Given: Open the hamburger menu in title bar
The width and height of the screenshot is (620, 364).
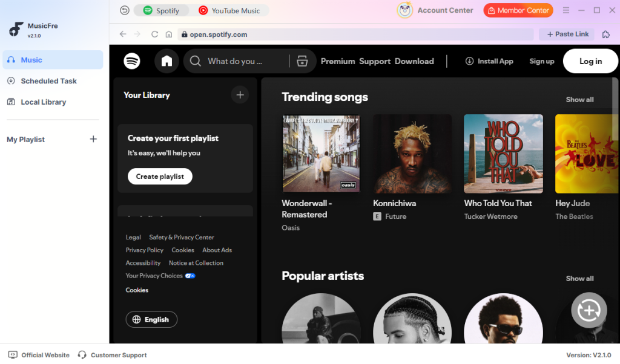Looking at the screenshot, I should point(566,10).
